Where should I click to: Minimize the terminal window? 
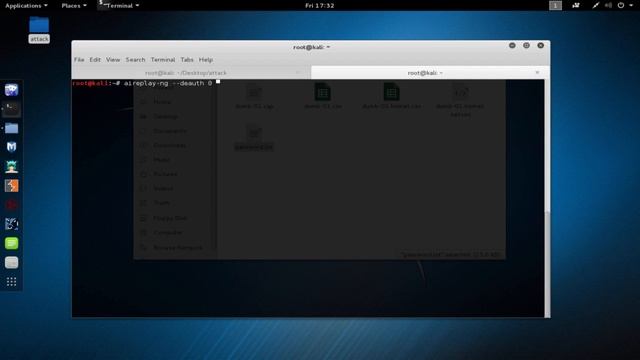click(x=512, y=45)
